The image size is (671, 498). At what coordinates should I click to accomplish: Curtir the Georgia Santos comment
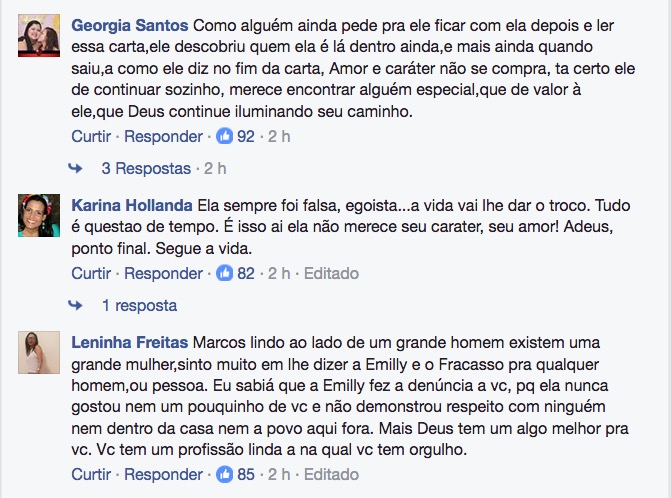pos(92,136)
